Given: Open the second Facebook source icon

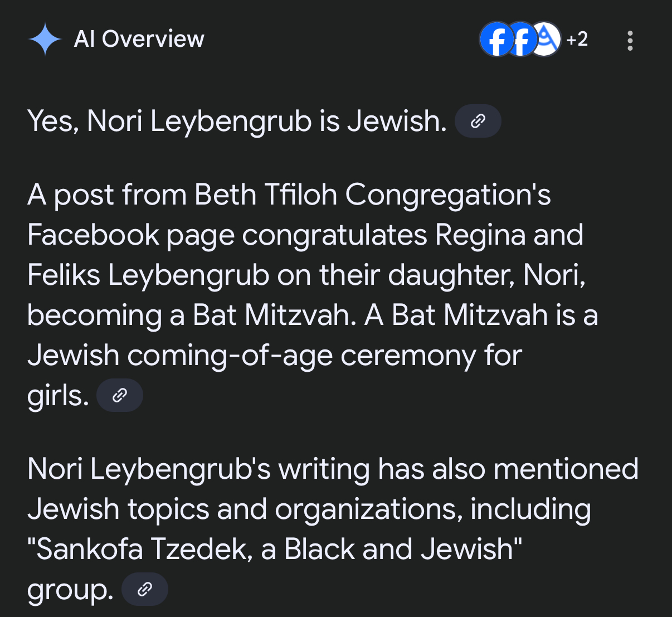Looking at the screenshot, I should (x=519, y=39).
